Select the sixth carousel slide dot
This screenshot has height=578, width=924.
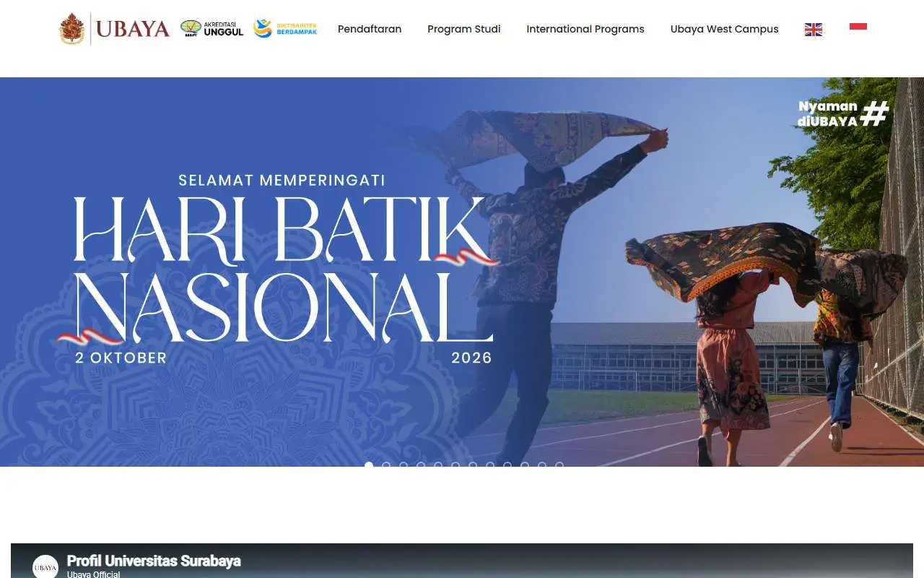coord(456,465)
